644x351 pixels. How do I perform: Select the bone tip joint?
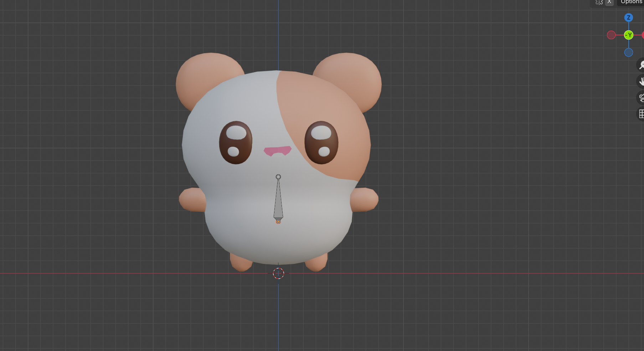(278, 177)
